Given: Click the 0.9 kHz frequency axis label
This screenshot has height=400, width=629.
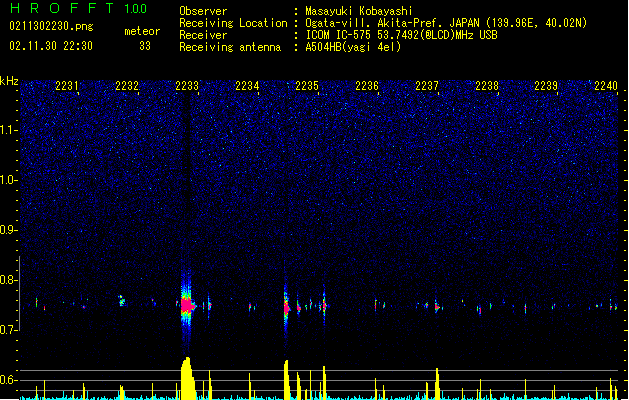Looking at the screenshot, I should [x=9, y=230].
